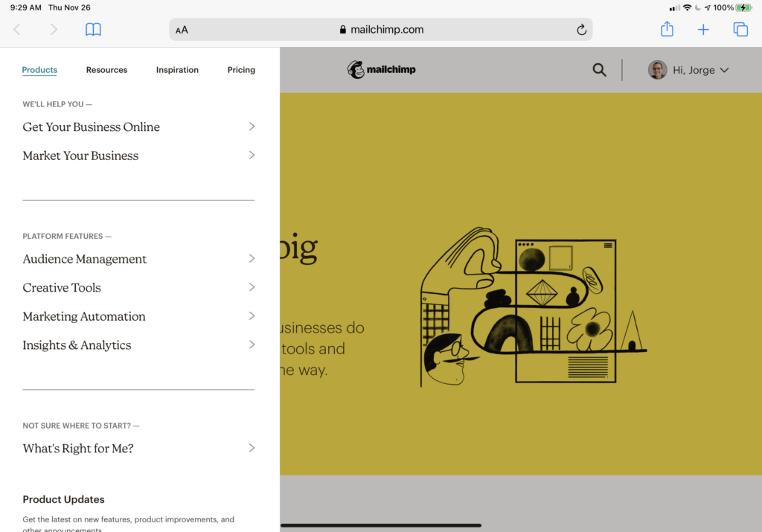Open the Safari share sheet

667,29
